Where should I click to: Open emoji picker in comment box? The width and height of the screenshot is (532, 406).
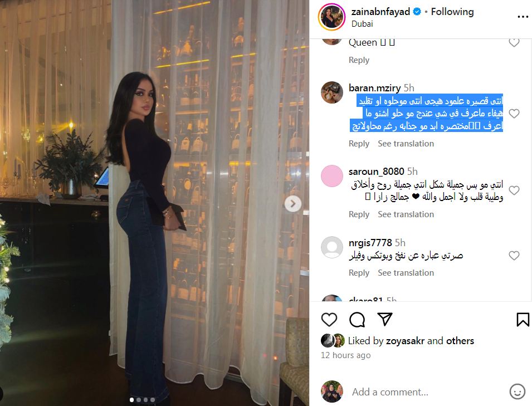[517, 392]
